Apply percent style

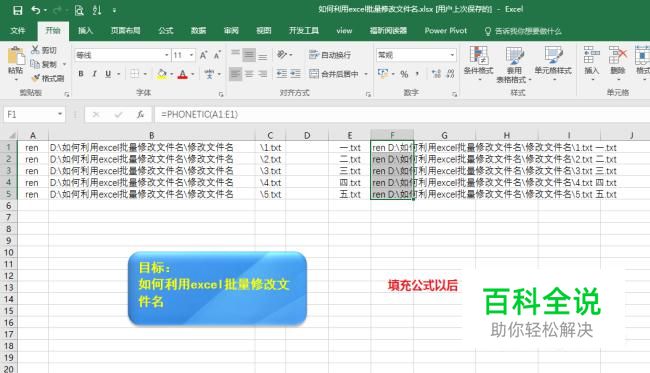404,74
